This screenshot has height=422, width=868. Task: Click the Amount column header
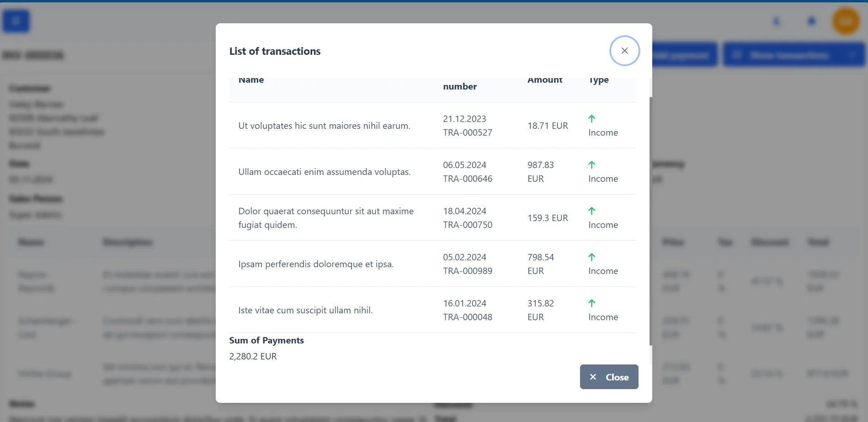tap(544, 79)
